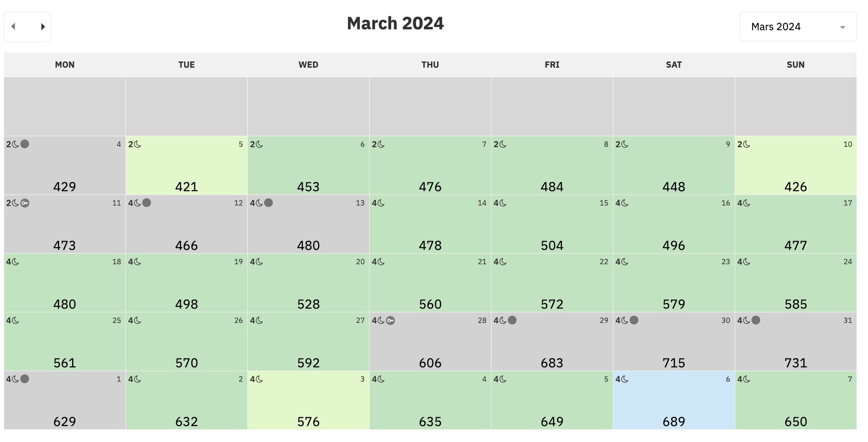Image resolution: width=868 pixels, height=442 pixels.
Task: Click the gray dot on March 30
Action: 634,320
